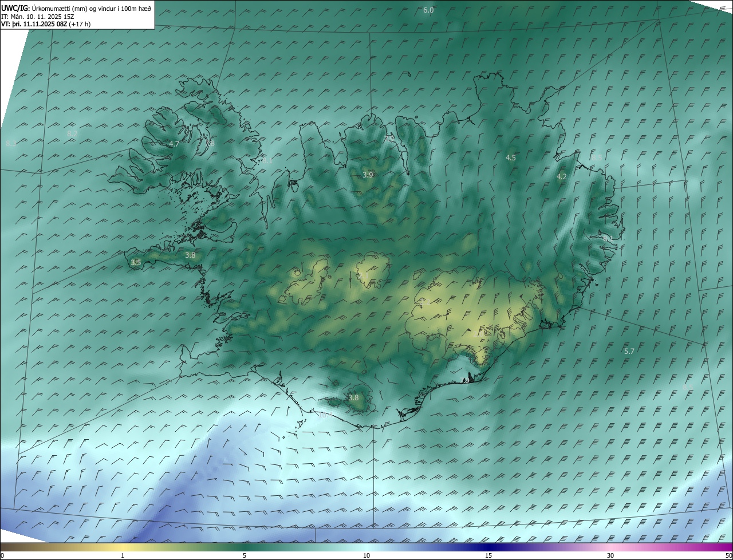Click the '3.5' value on the peninsula tip
733x560 pixels.
coord(136,263)
